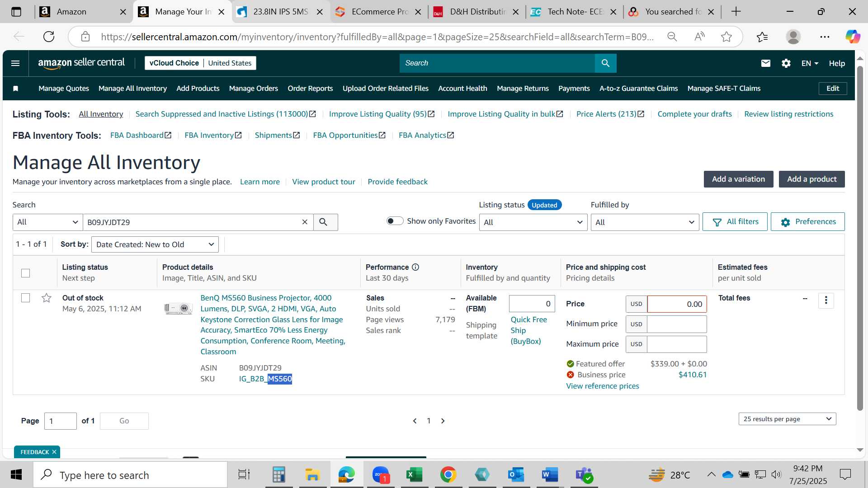
Task: Click the bookmark flag icon in nav bar
Action: pos(15,89)
